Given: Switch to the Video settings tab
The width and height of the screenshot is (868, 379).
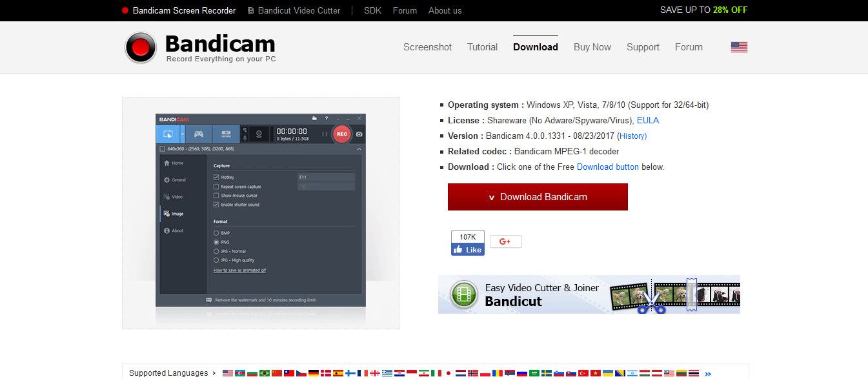Looking at the screenshot, I should [177, 197].
